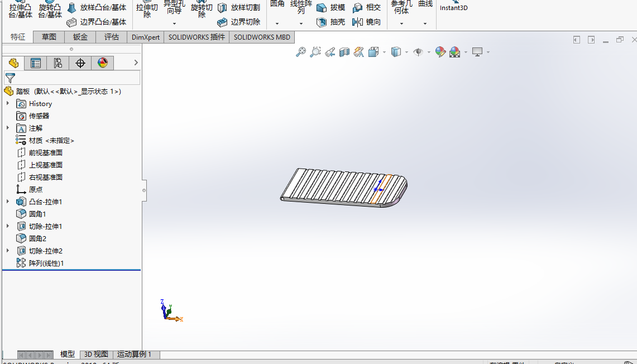Expand the 切除-拉伸2 feature
The width and height of the screenshot is (637, 364).
point(7,251)
